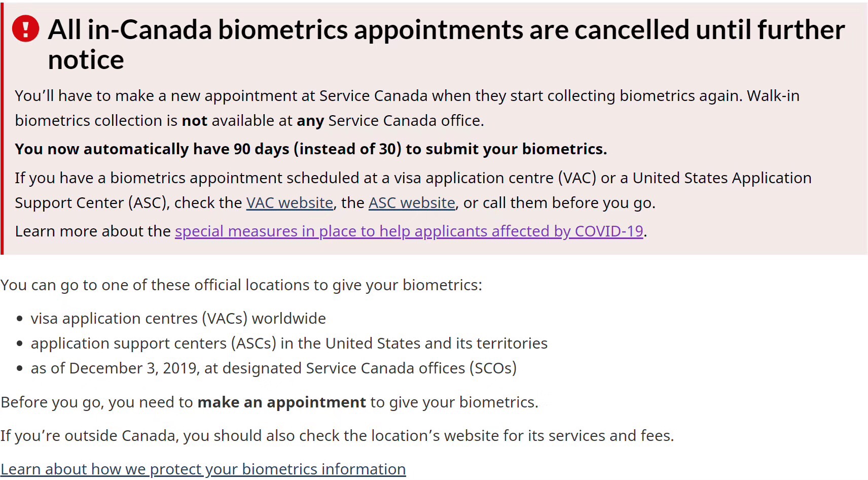Click the red exclamation alert icon
This screenshot has width=868, height=480.
point(25,28)
